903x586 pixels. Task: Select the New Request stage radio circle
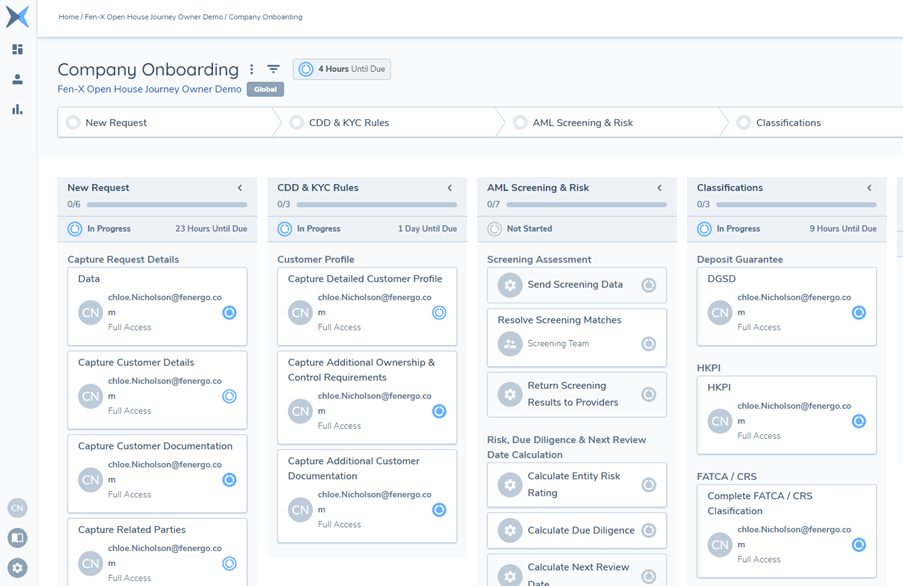coord(73,123)
